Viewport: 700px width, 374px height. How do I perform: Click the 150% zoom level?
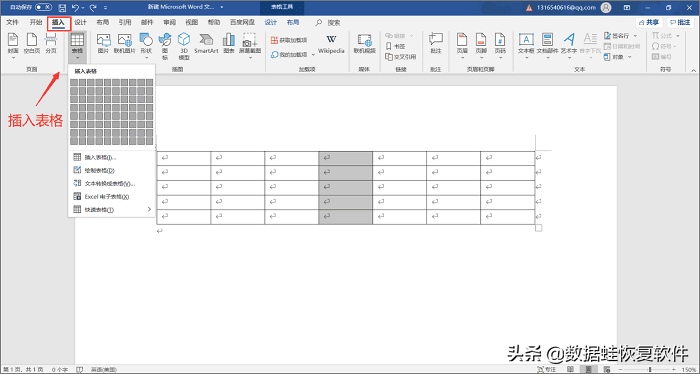pos(689,370)
